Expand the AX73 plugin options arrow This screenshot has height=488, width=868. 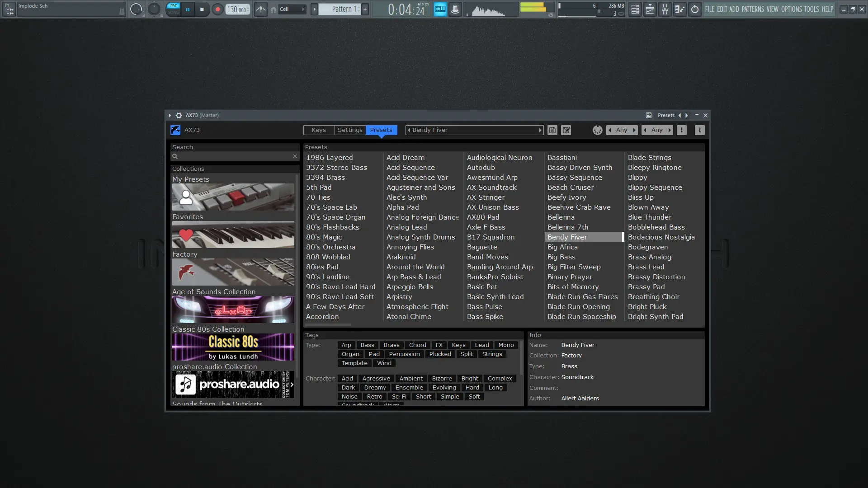(x=170, y=115)
